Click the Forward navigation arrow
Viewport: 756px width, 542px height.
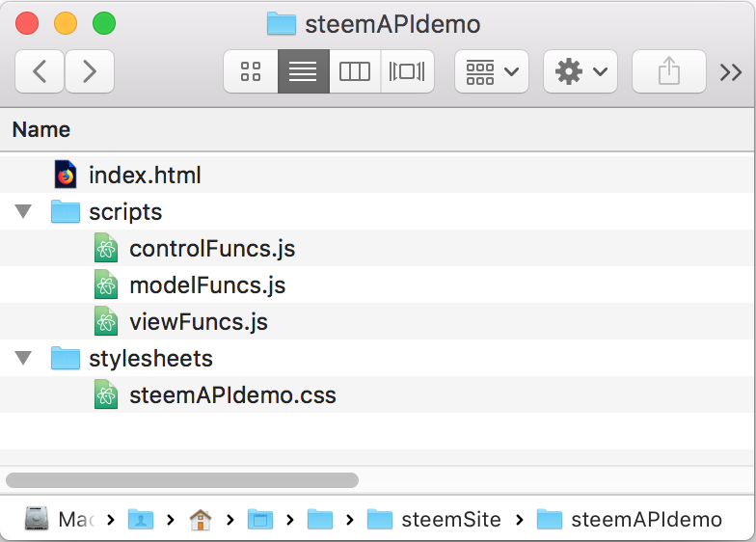coord(90,71)
